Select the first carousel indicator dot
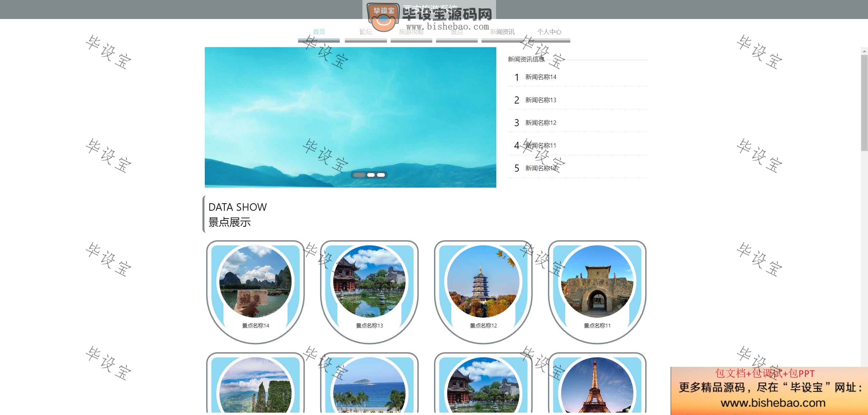 click(x=359, y=175)
